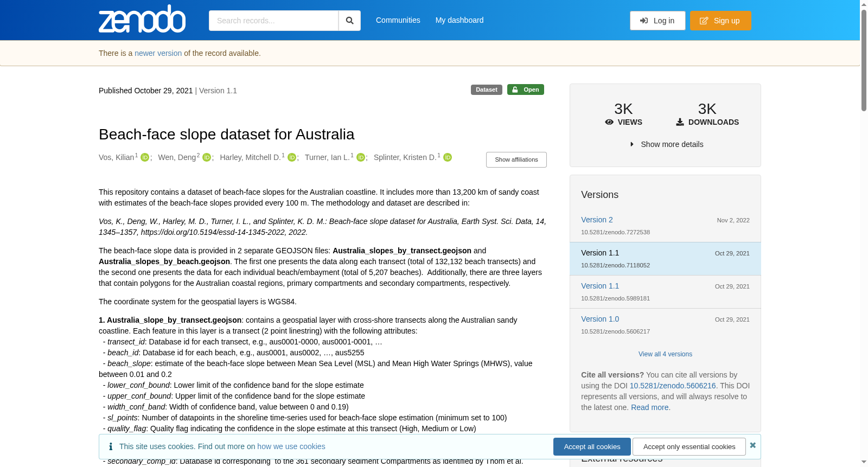Click the Log in button
The image size is (868, 467).
658,21
